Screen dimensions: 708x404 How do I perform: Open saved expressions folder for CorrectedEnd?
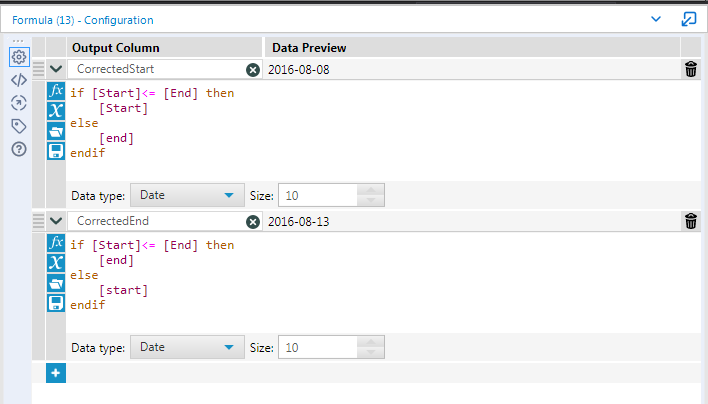(56, 283)
